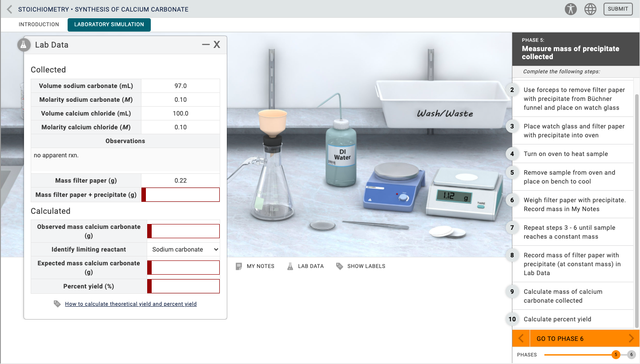The height and width of the screenshot is (364, 640).
Task: Click step 8 record mass in Lab Data
Action: 572,264
